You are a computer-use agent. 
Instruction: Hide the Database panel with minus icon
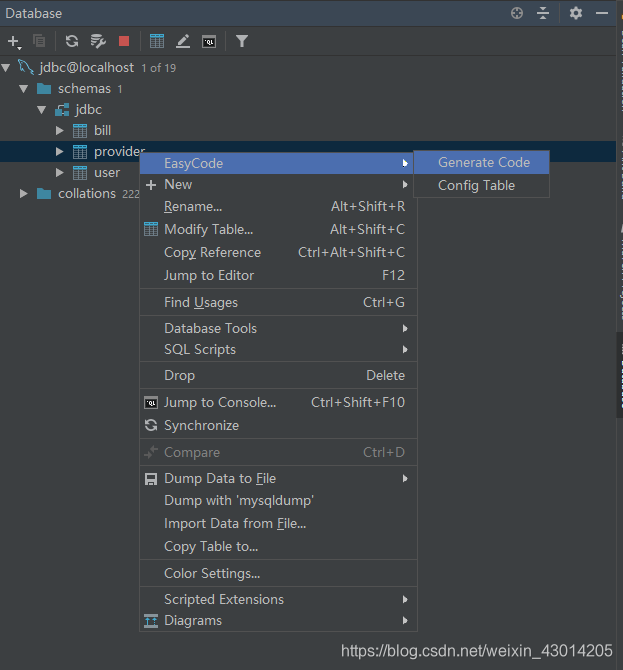click(602, 13)
